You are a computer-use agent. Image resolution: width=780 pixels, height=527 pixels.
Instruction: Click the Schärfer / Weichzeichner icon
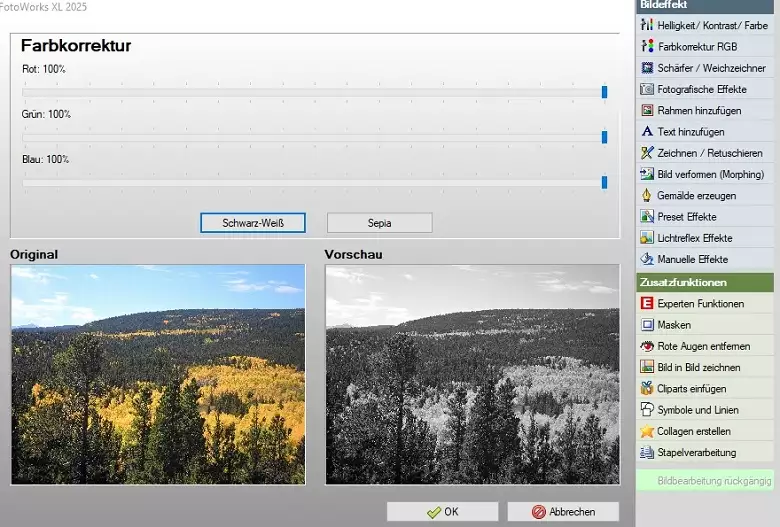pos(647,67)
